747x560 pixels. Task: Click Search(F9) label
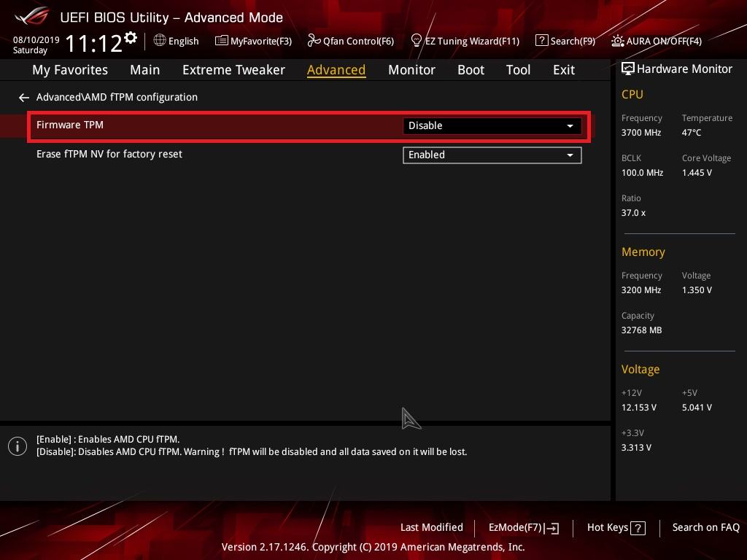(x=573, y=41)
